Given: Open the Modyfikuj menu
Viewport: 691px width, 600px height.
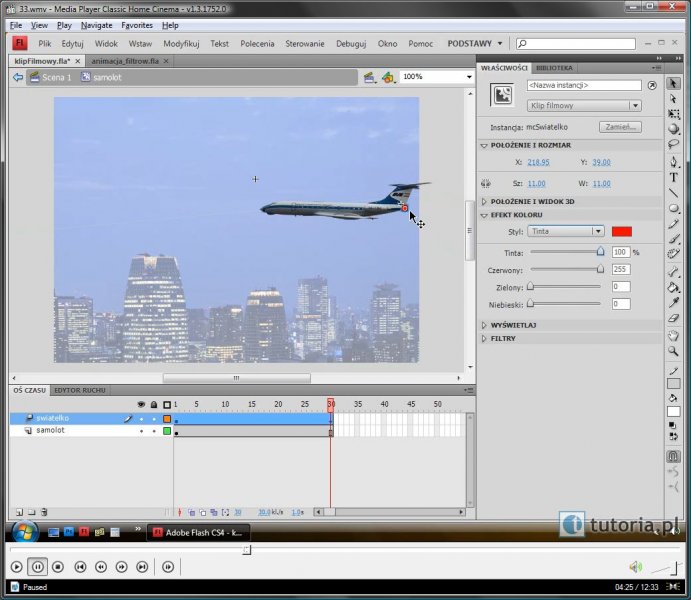Looking at the screenshot, I should pos(181,44).
